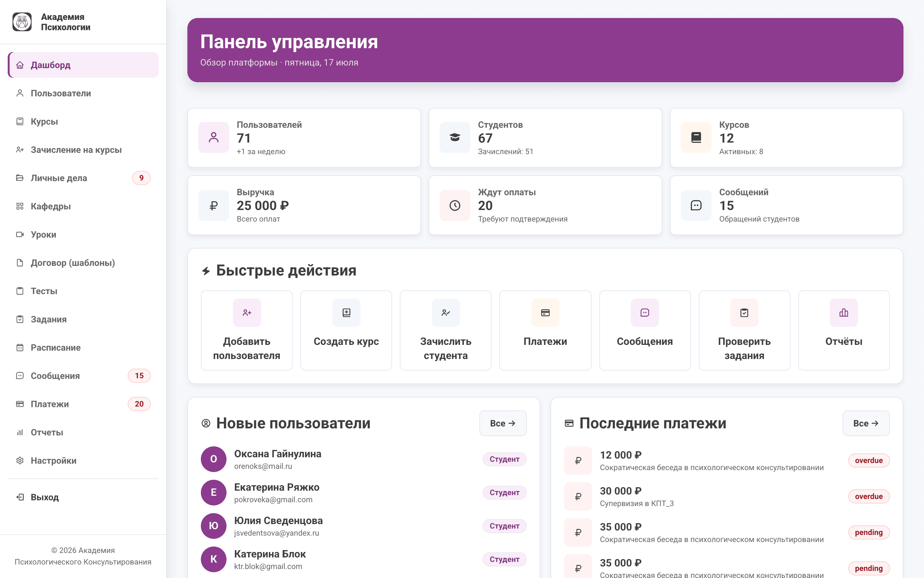Click the name Юлия Сведенцова
Screen dimensions: 924x578
tap(278, 521)
